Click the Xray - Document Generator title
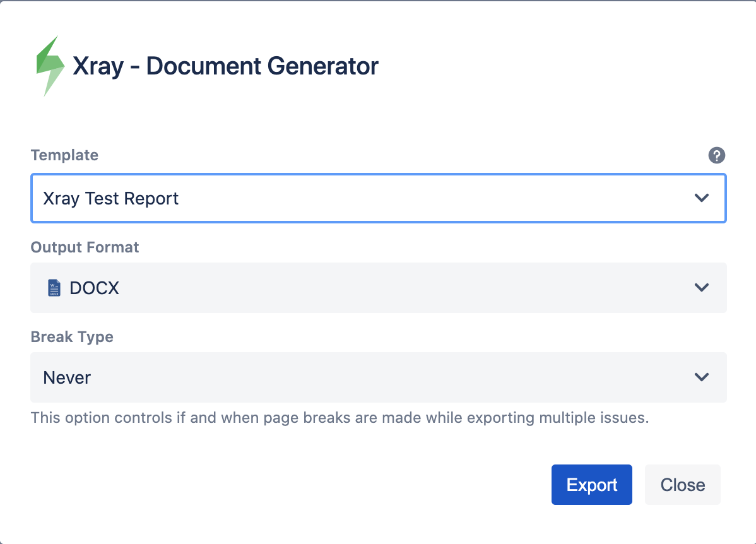The width and height of the screenshot is (756, 544). (225, 66)
